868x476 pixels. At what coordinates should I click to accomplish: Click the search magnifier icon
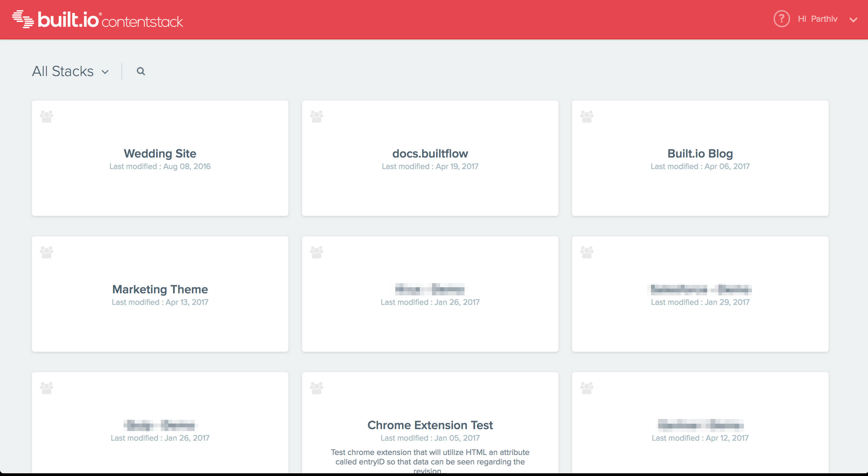141,71
